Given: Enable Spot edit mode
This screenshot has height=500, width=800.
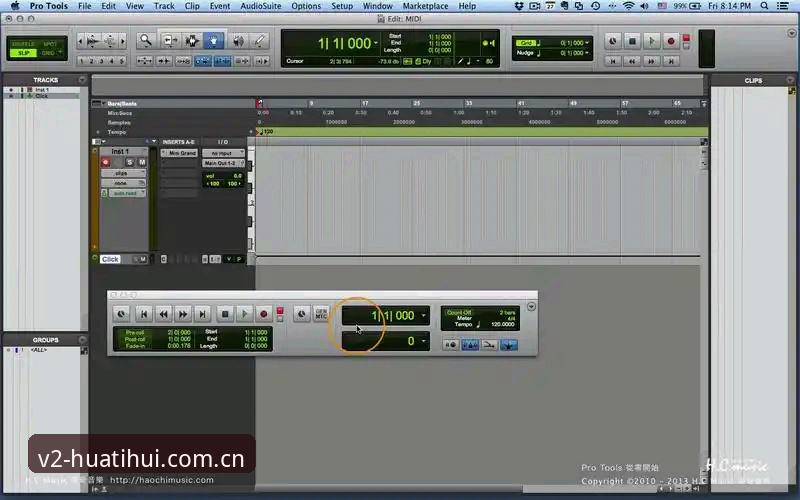Looking at the screenshot, I should [49, 44].
